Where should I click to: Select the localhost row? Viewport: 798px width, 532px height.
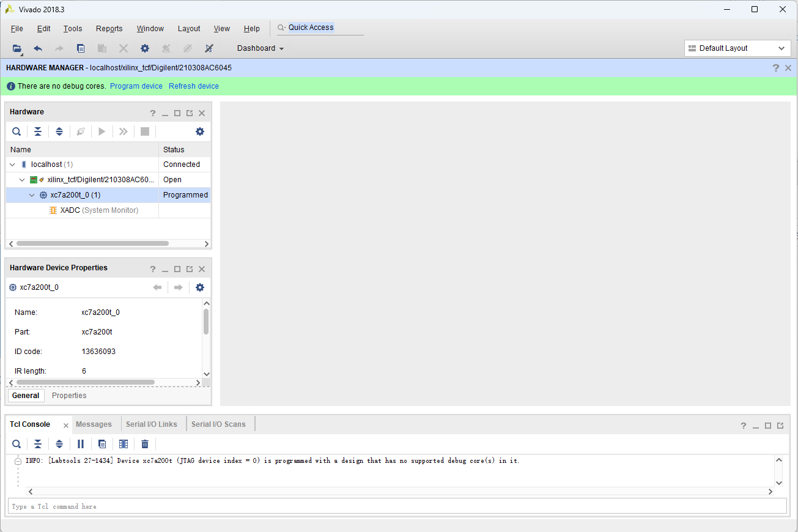[108, 164]
